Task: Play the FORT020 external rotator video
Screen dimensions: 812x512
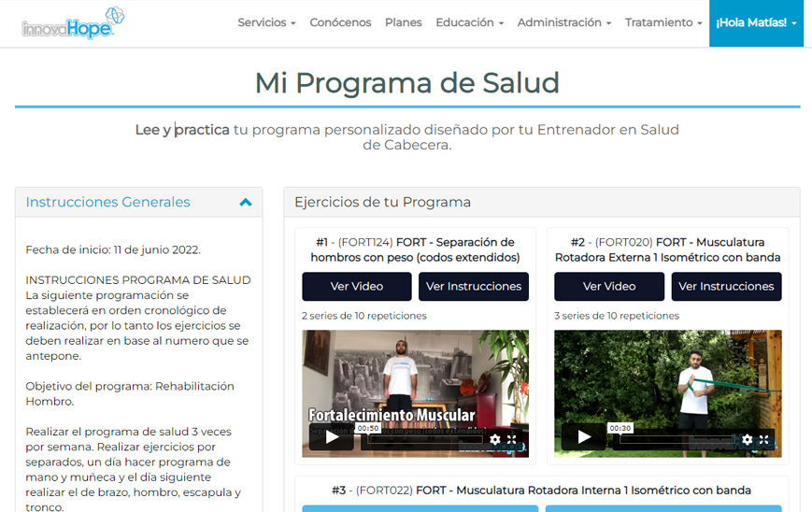Action: click(x=583, y=437)
